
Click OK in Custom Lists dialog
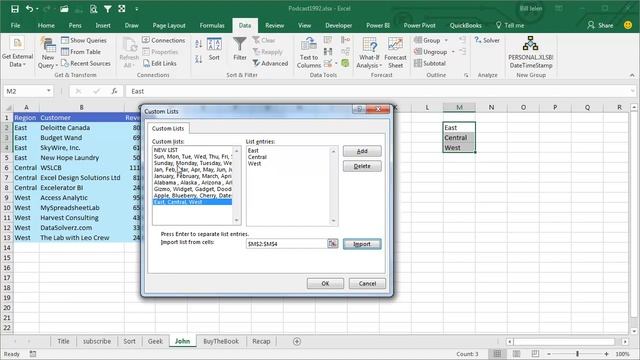pyautogui.click(x=325, y=283)
